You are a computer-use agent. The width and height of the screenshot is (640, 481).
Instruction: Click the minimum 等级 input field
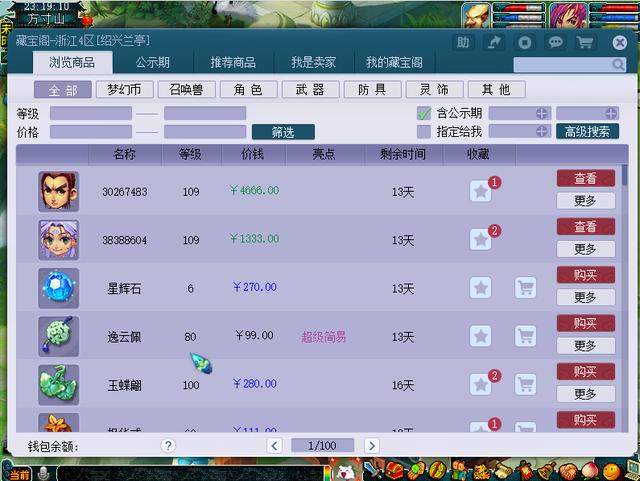click(91, 113)
